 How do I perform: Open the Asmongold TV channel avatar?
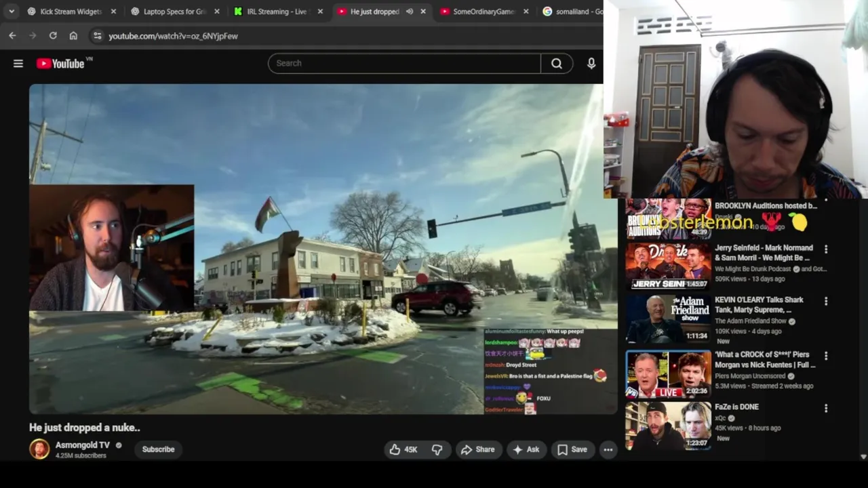(39, 449)
